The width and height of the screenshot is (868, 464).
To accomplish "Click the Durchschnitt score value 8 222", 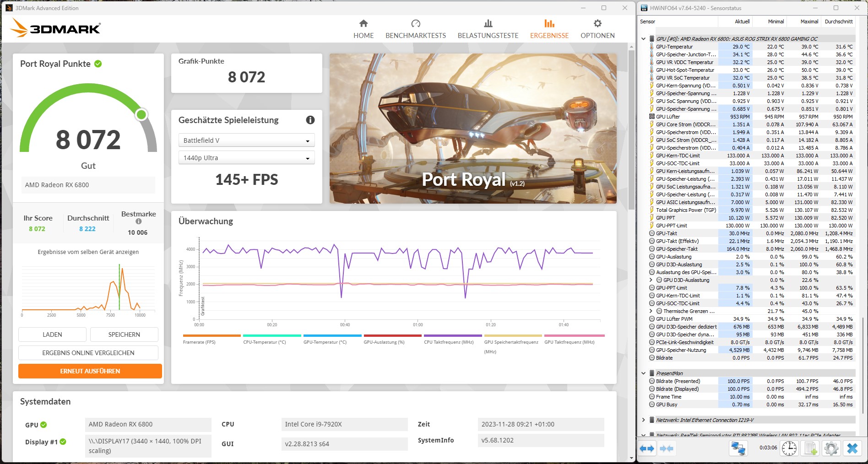I will point(87,229).
